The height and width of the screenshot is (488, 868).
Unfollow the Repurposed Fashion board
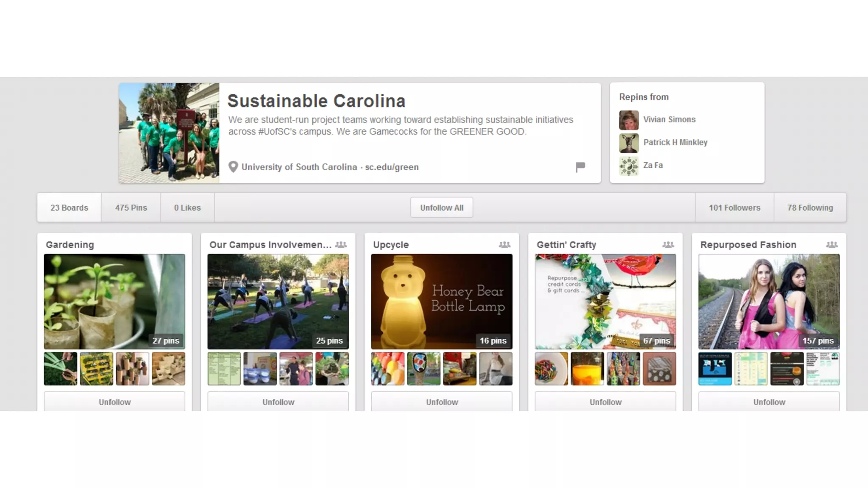pos(769,402)
